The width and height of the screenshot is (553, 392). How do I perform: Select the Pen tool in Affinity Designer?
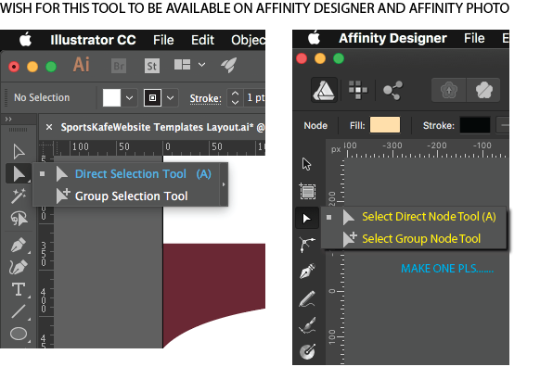[x=307, y=272]
